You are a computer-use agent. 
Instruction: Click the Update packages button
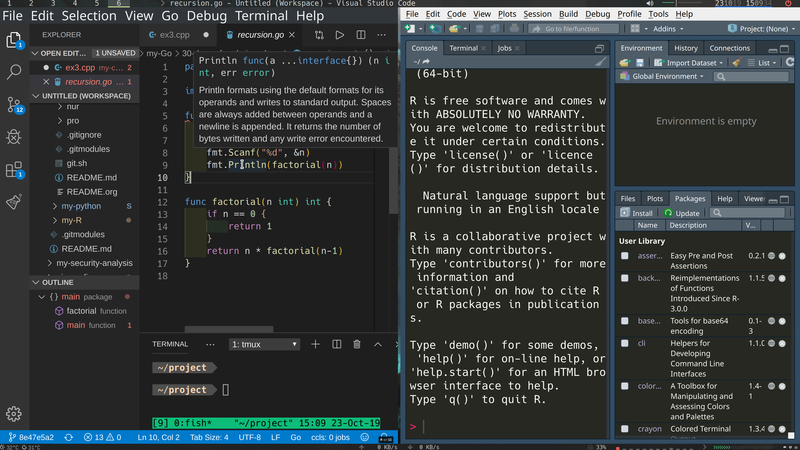682,213
